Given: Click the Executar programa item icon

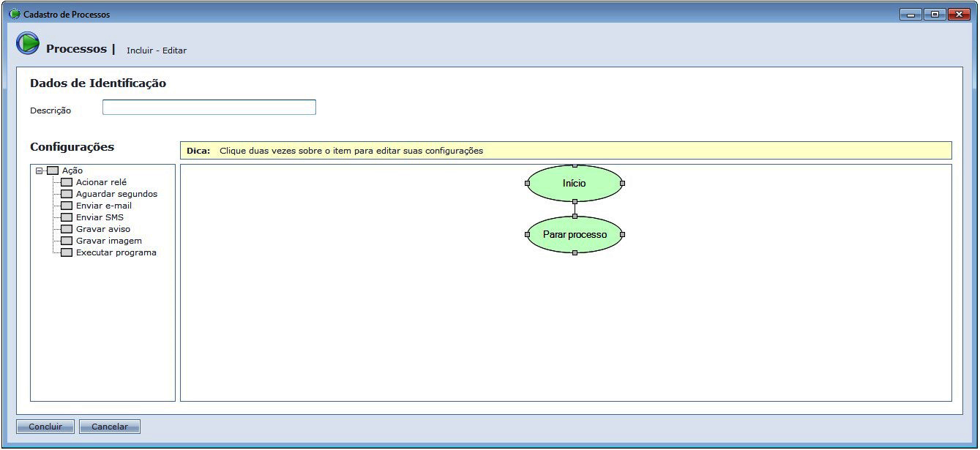Looking at the screenshot, I should [x=67, y=252].
